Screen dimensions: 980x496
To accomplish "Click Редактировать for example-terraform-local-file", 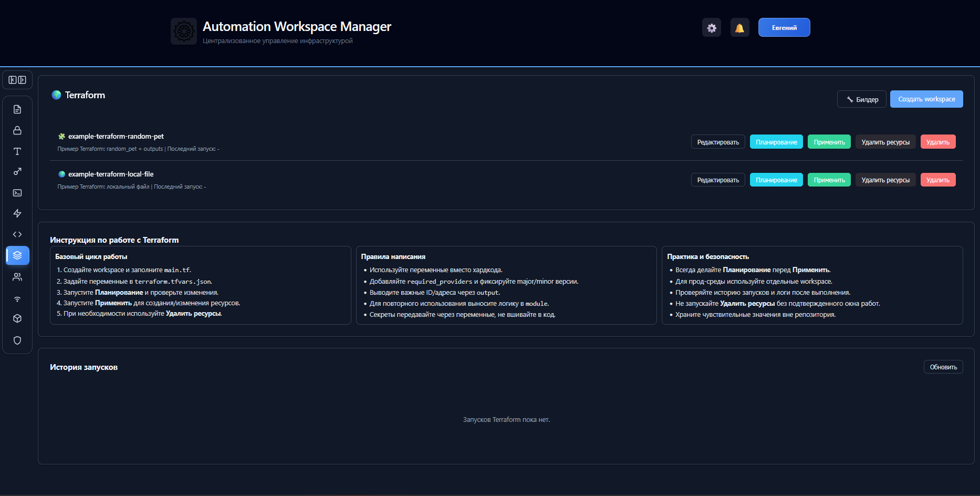I will [718, 180].
